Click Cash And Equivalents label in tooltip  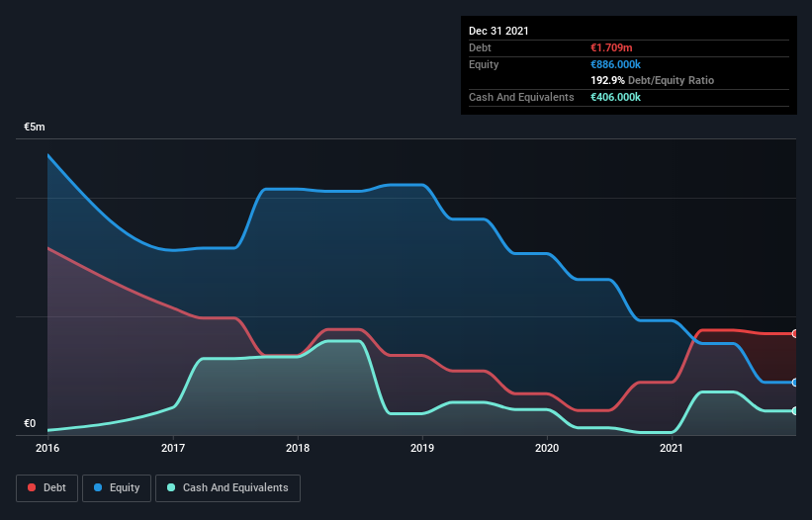521,97
